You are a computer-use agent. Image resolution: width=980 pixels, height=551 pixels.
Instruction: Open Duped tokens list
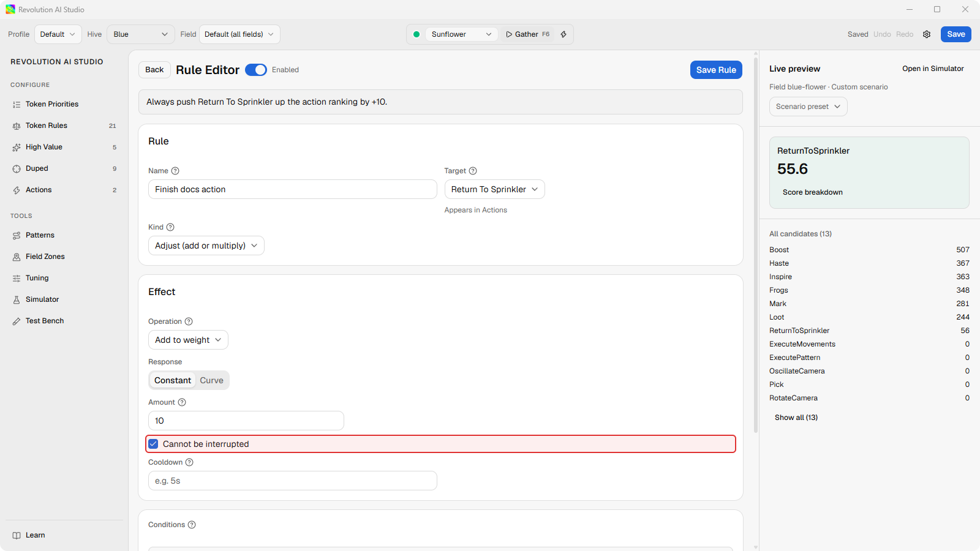pyautogui.click(x=64, y=168)
